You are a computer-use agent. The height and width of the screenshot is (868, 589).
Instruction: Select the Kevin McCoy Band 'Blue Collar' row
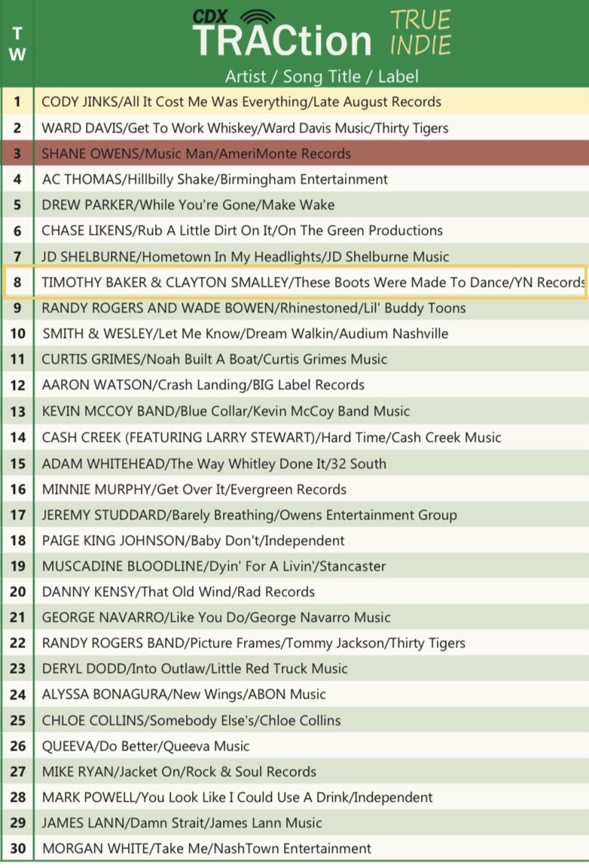click(x=294, y=411)
